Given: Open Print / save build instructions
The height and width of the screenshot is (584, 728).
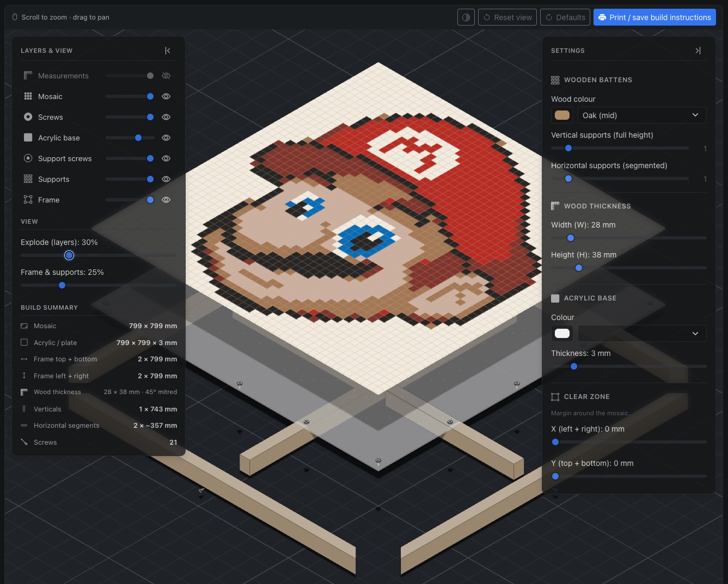Looking at the screenshot, I should [654, 17].
